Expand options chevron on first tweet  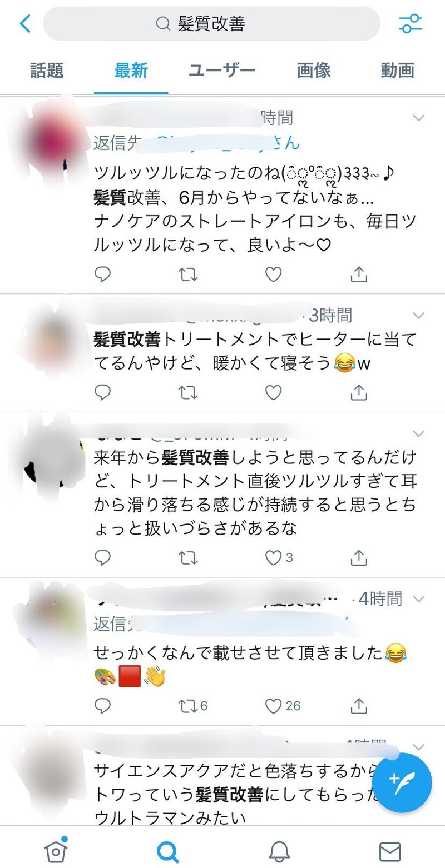pyautogui.click(x=418, y=117)
